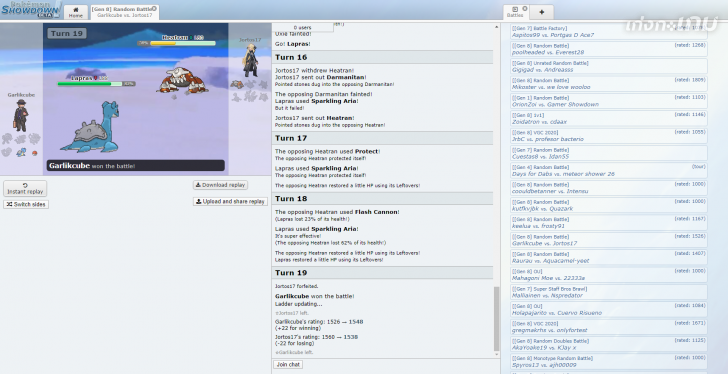
Task: Open the JrbC vs. profesor bacterio battle
Action: [x=609, y=136]
